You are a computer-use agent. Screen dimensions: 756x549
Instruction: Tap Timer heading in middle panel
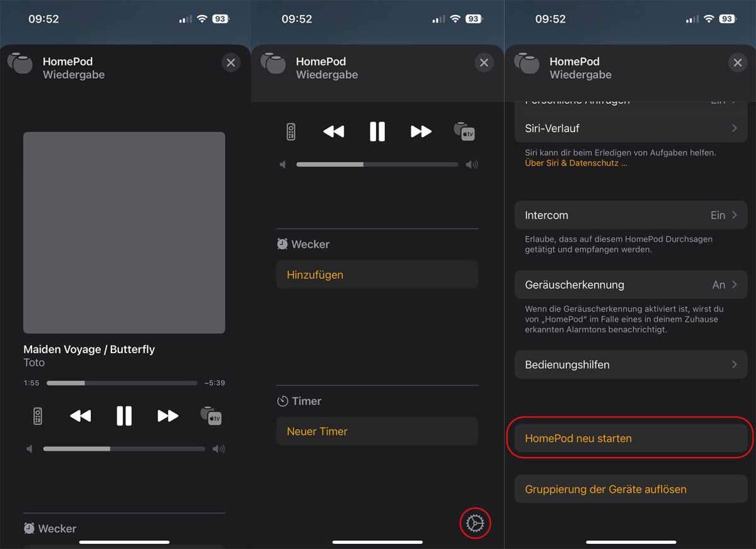click(300, 401)
